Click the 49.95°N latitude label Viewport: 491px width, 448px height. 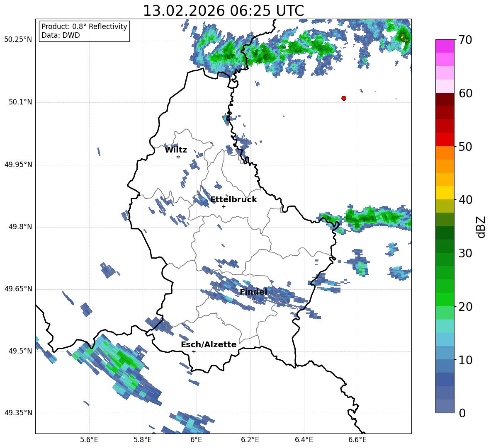[x=18, y=165]
